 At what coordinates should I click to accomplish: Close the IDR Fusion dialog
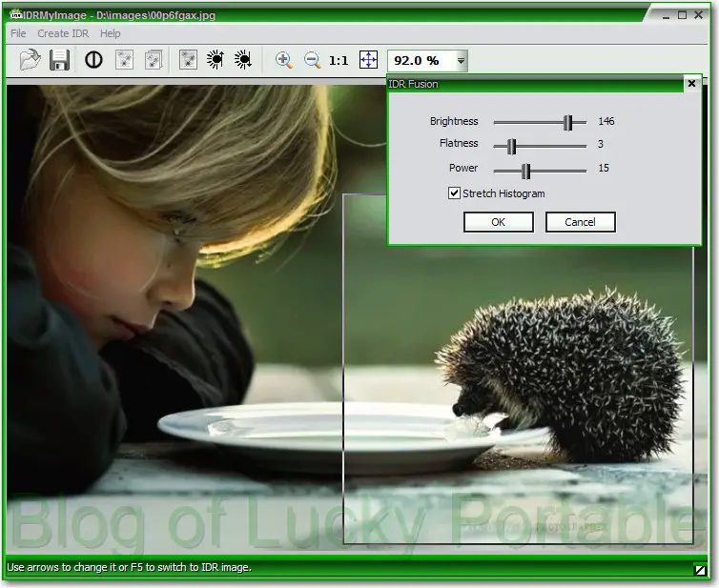coord(691,84)
